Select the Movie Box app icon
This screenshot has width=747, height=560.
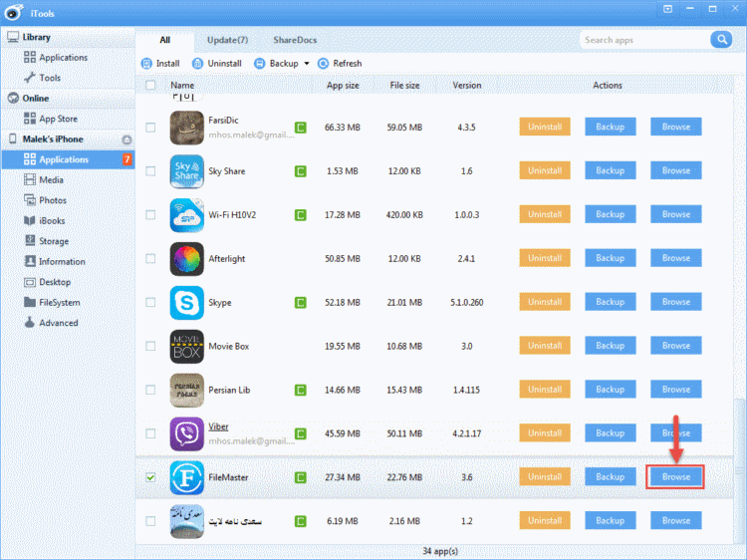click(187, 347)
